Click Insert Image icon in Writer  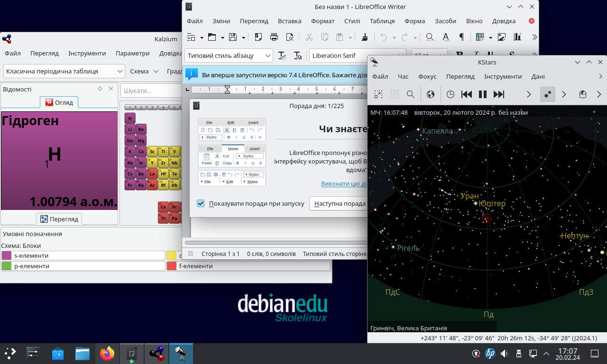tap(502, 37)
